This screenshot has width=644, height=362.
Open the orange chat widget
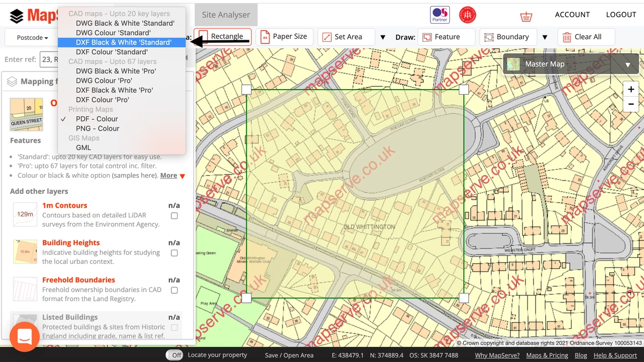25,337
